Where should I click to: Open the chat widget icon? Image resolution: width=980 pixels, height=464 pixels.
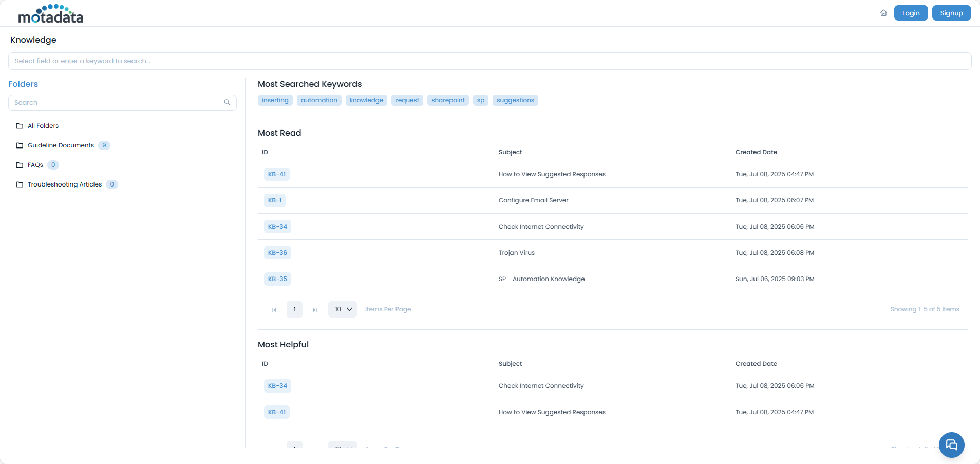click(x=951, y=445)
